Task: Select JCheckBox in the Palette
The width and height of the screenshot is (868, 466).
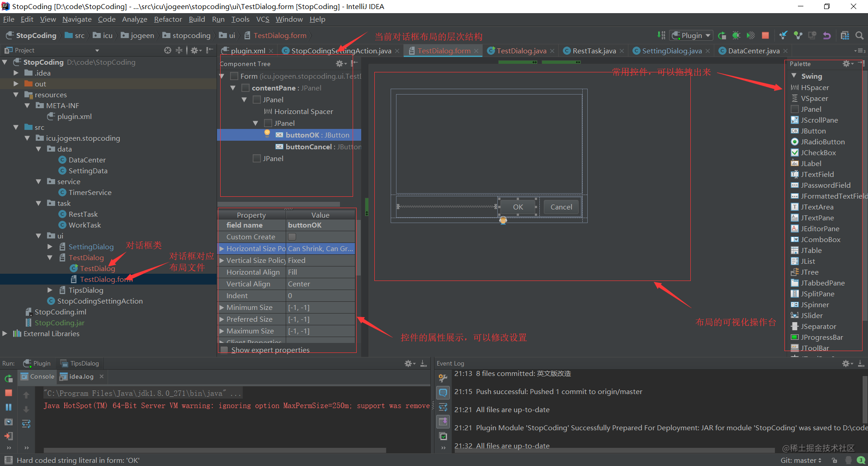Action: (813, 152)
